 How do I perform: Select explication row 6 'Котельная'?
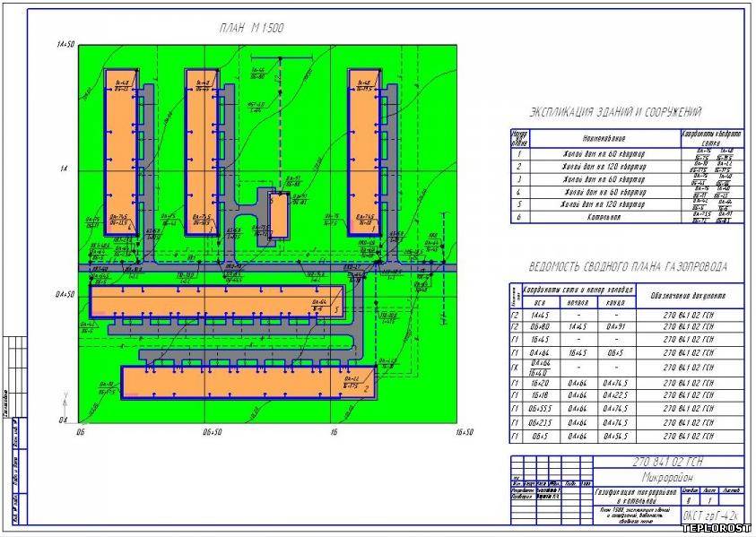coord(627,217)
